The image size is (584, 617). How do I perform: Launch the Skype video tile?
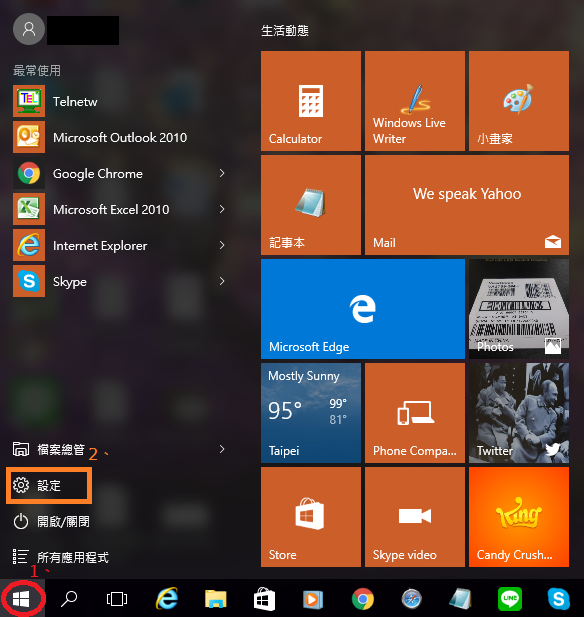pos(414,517)
